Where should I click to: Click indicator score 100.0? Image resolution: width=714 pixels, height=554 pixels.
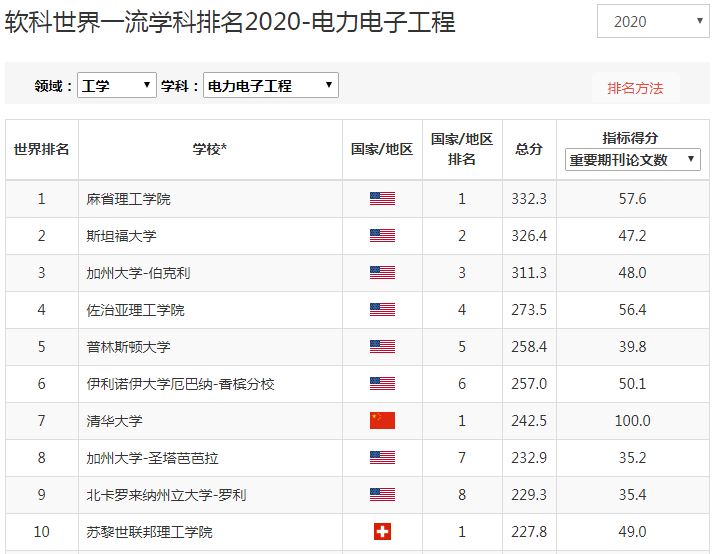632,421
